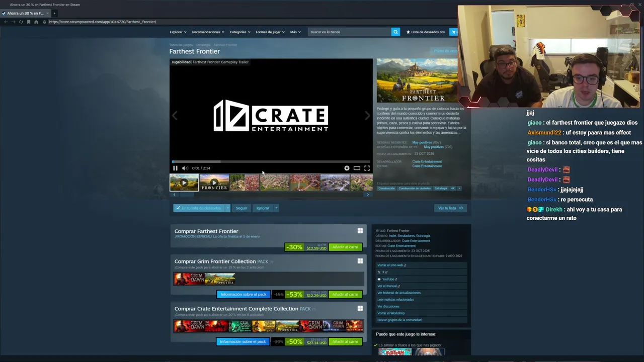Open the Formas de jugar menu
The image size is (644, 362).
click(x=270, y=32)
